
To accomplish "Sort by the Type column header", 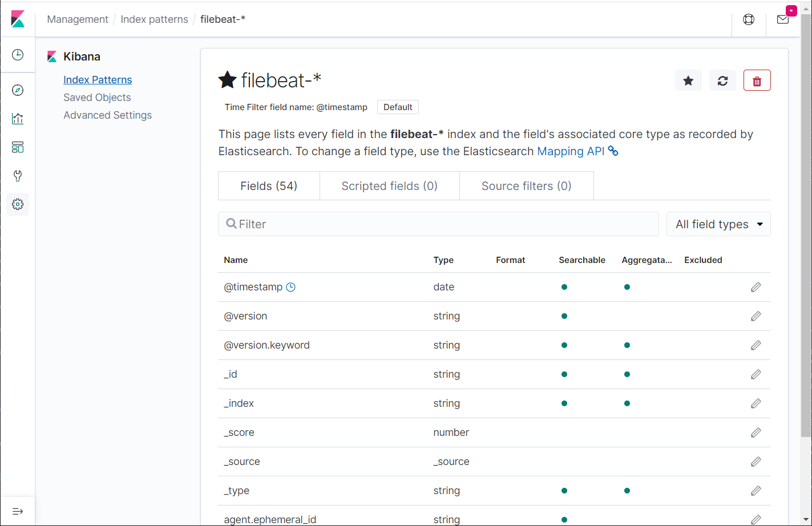I will tap(443, 260).
